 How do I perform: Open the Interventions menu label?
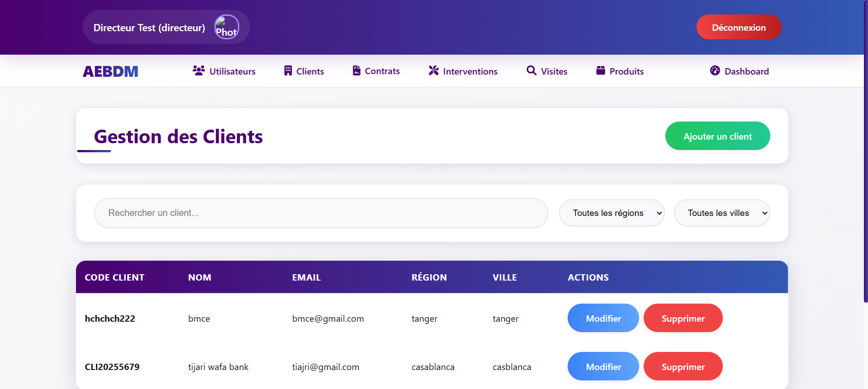[470, 71]
